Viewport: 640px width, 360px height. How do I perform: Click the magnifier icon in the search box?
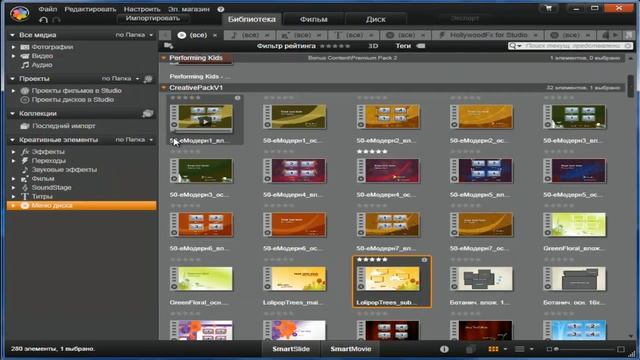click(x=512, y=46)
